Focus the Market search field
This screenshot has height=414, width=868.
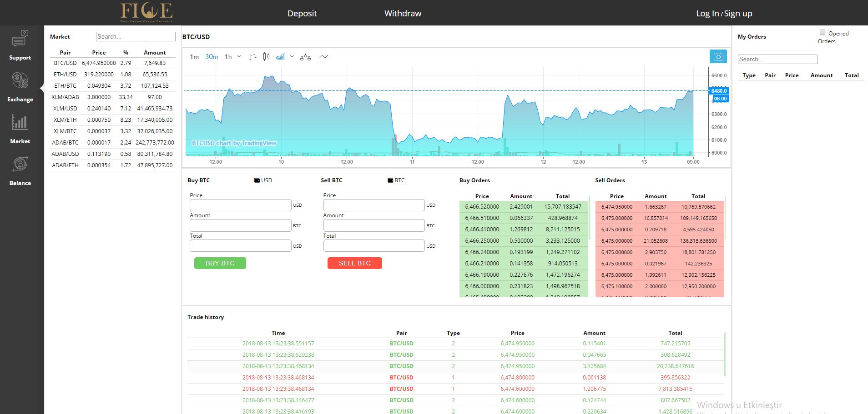pos(136,37)
